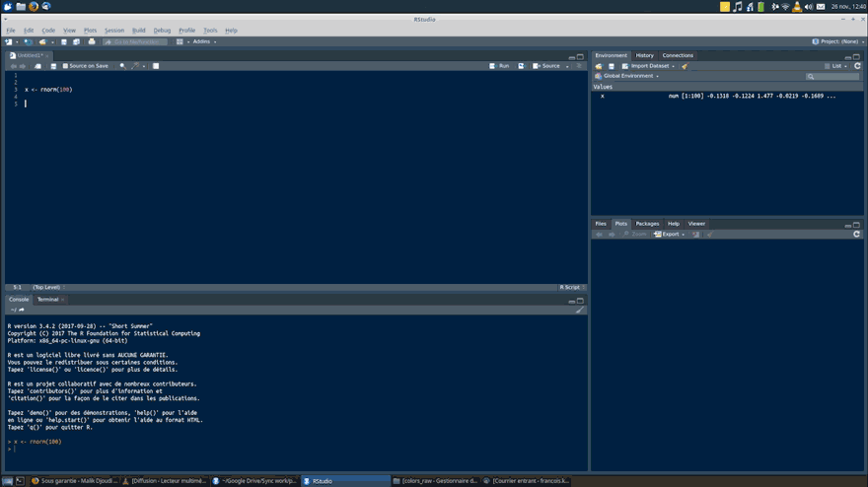Switch to the Files tab
The width and height of the screenshot is (868, 487).
click(601, 224)
